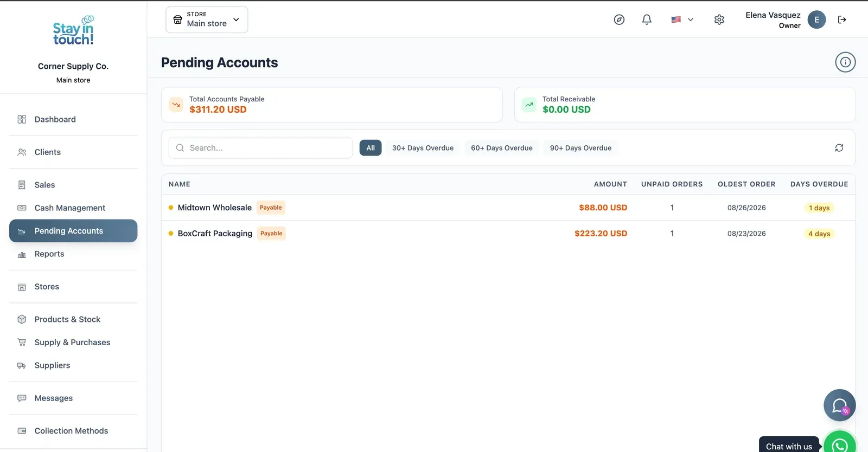868x452 pixels.
Task: Open Cash Management
Action: click(x=73, y=208)
